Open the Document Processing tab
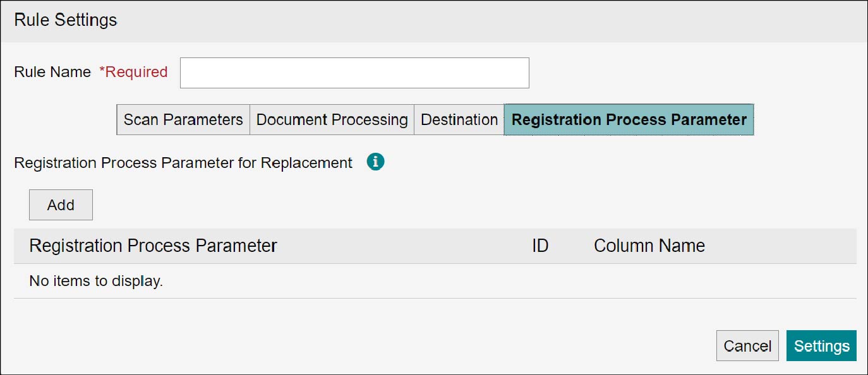 click(332, 120)
